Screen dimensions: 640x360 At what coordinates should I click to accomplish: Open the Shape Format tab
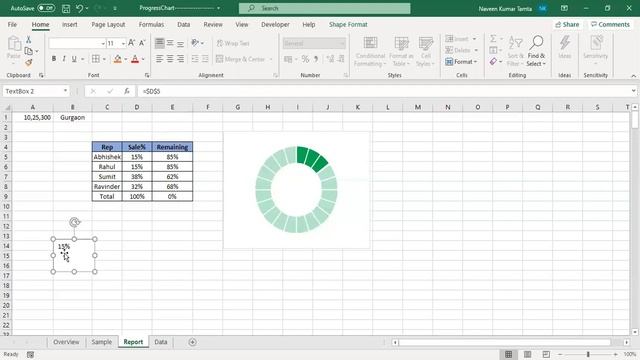coord(348,24)
